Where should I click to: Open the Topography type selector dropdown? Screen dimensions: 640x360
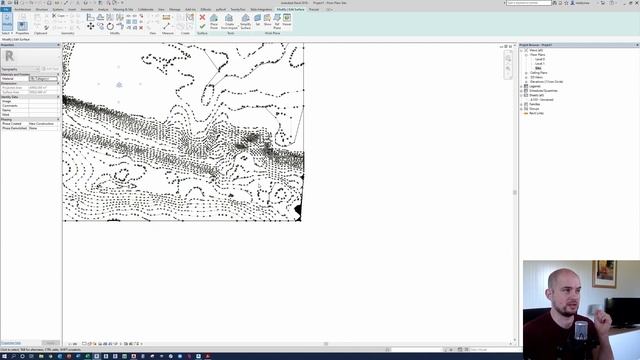20,69
